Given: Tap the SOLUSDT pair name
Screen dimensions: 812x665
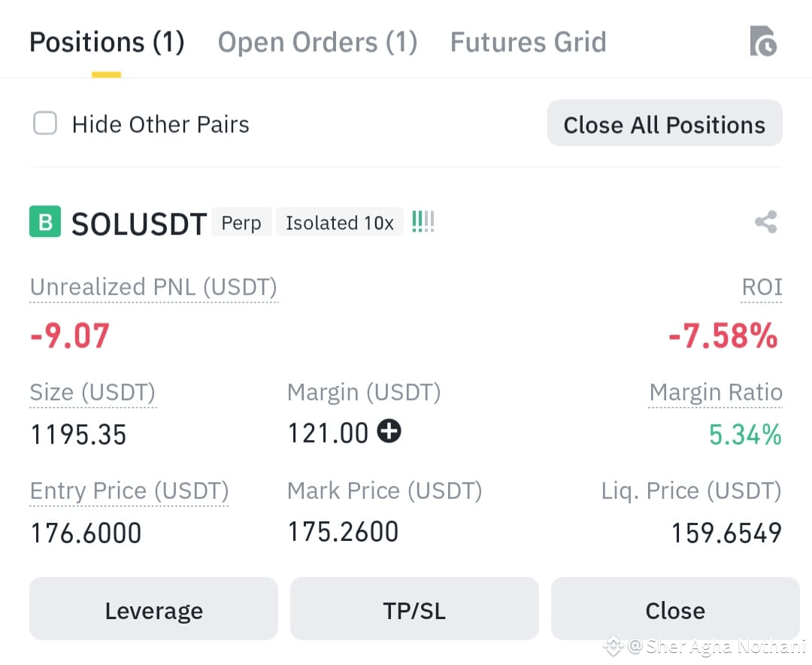Looking at the screenshot, I should [x=139, y=223].
